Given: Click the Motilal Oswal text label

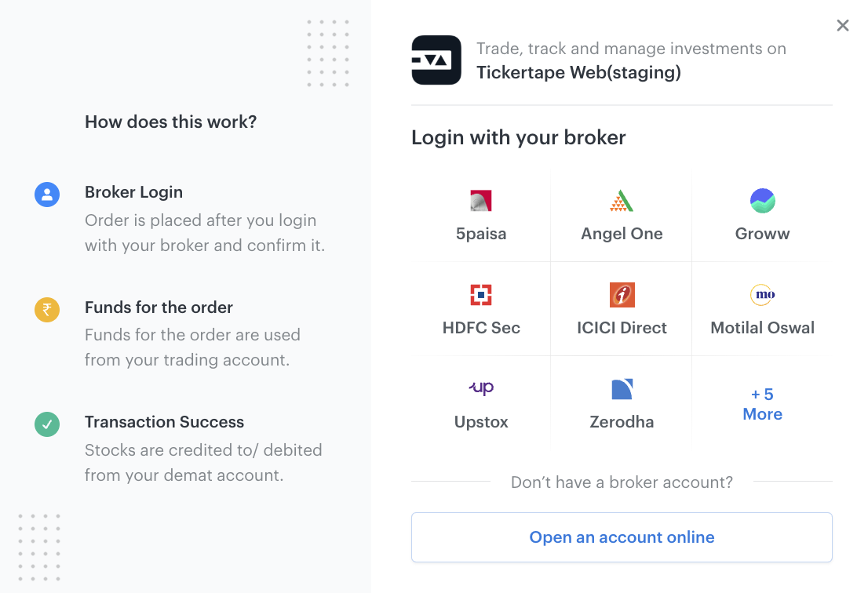Looking at the screenshot, I should 762,328.
